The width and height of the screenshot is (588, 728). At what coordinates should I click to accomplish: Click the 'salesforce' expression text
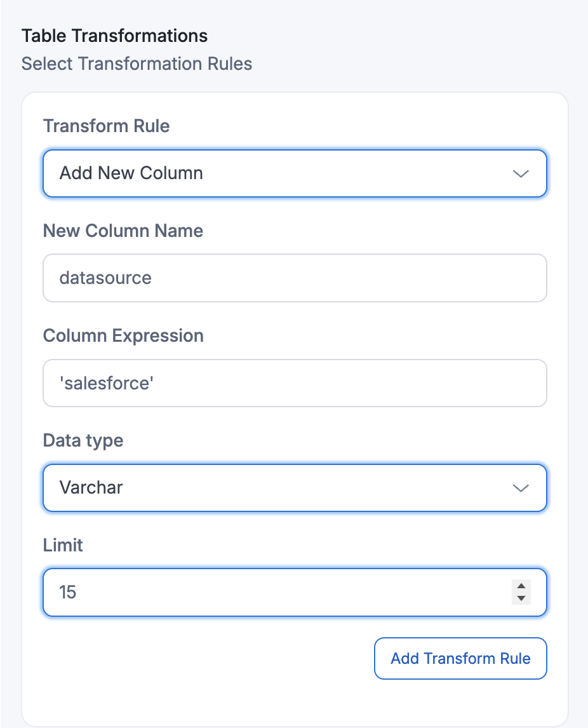[106, 383]
